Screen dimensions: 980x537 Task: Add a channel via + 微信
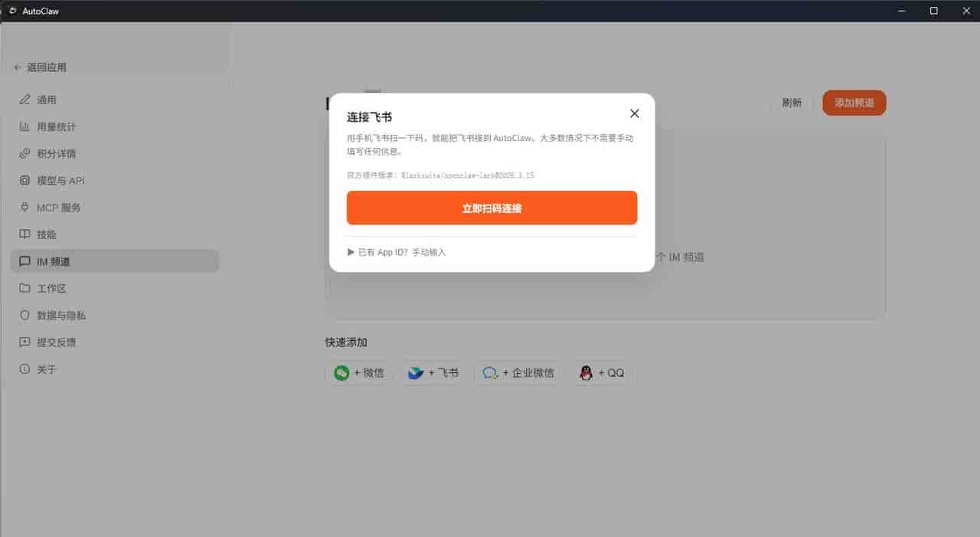358,373
